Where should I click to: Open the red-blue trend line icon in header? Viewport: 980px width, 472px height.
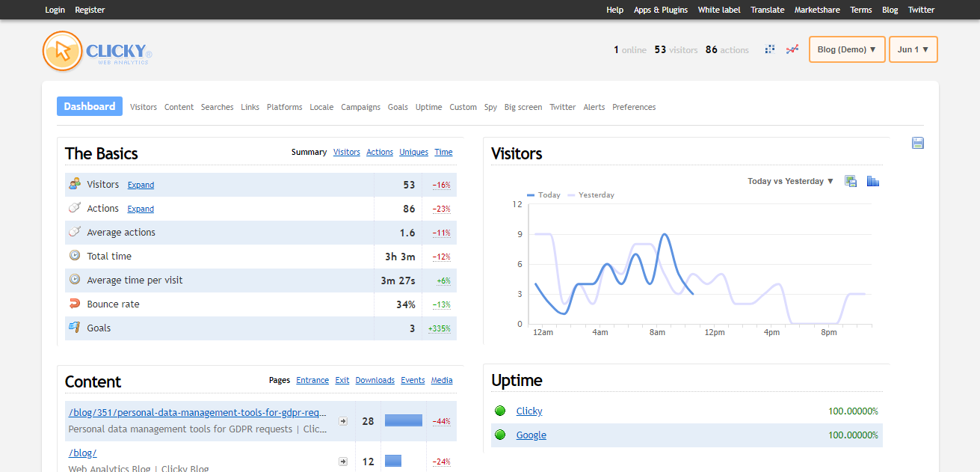tap(792, 49)
